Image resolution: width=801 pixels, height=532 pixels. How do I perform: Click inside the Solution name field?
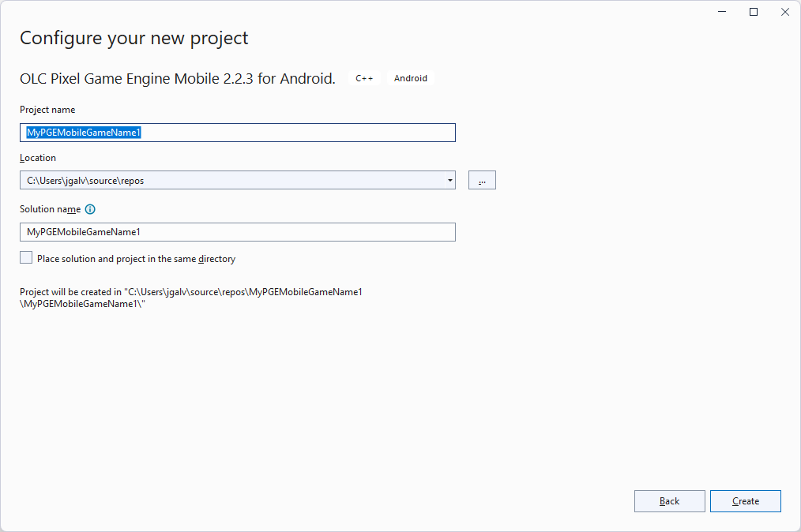(237, 231)
